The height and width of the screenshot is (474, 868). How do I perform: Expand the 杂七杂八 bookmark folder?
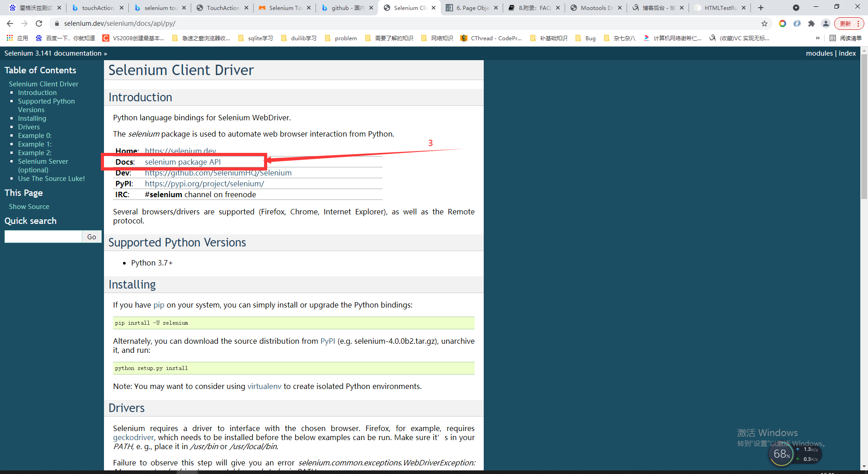click(619, 38)
